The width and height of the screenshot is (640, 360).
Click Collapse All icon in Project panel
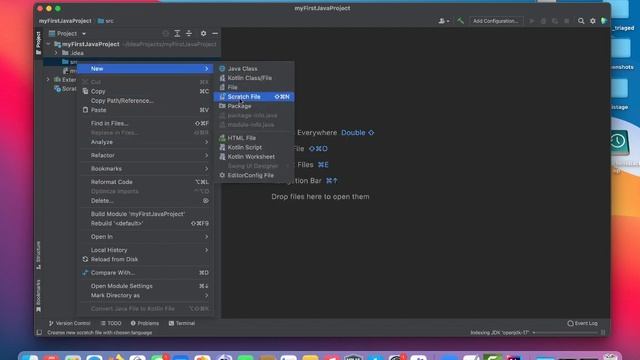[x=189, y=33]
